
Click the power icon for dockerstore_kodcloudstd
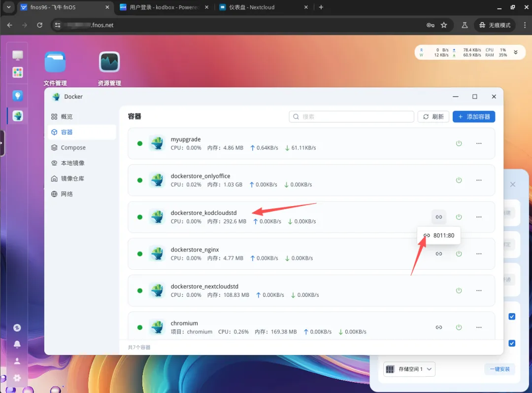(x=459, y=216)
